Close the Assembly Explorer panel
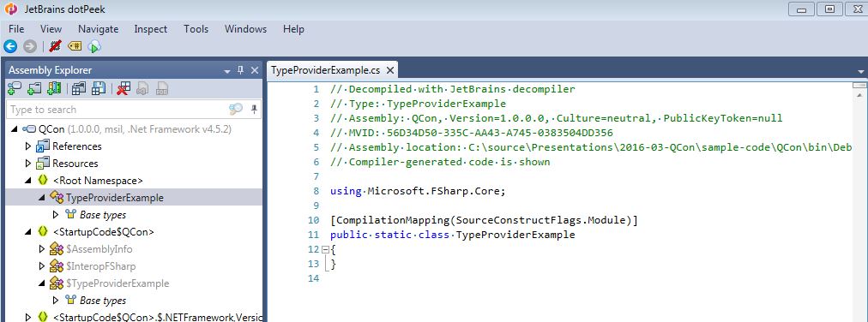 pos(255,70)
